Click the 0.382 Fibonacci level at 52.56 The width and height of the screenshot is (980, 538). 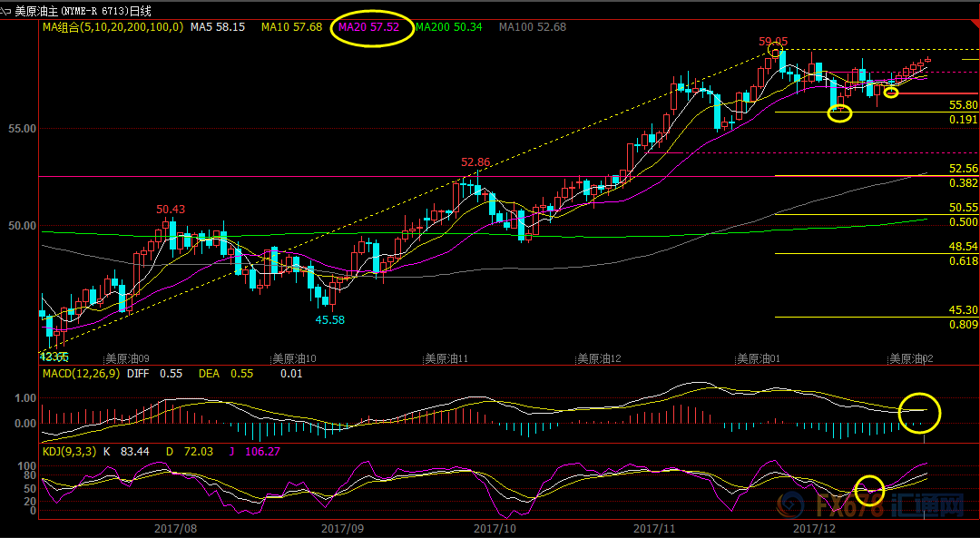[x=963, y=182]
